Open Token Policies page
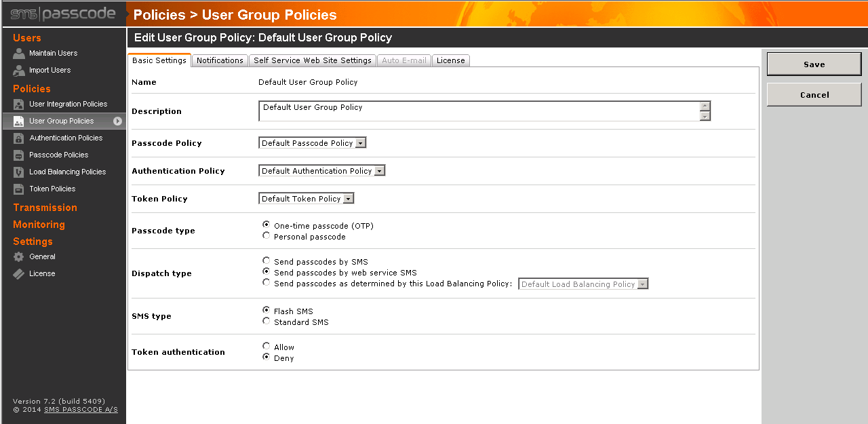The height and width of the screenshot is (424, 868). coord(52,189)
